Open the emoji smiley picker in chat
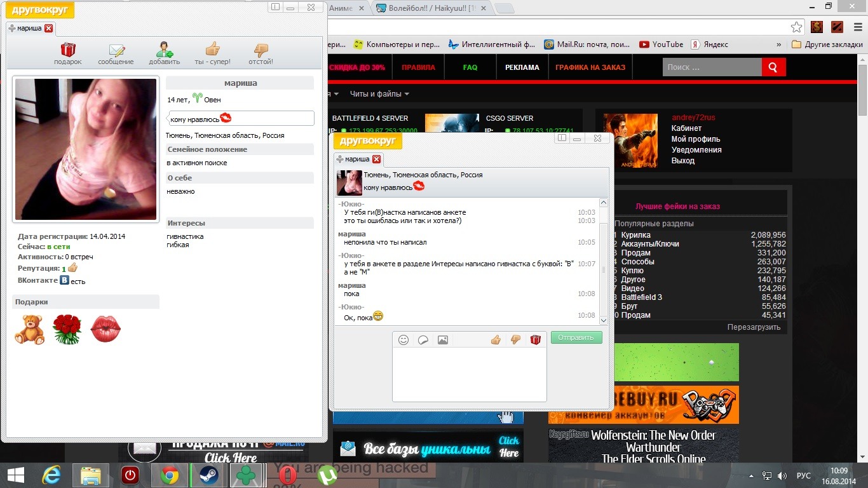The height and width of the screenshot is (488, 868). point(403,340)
